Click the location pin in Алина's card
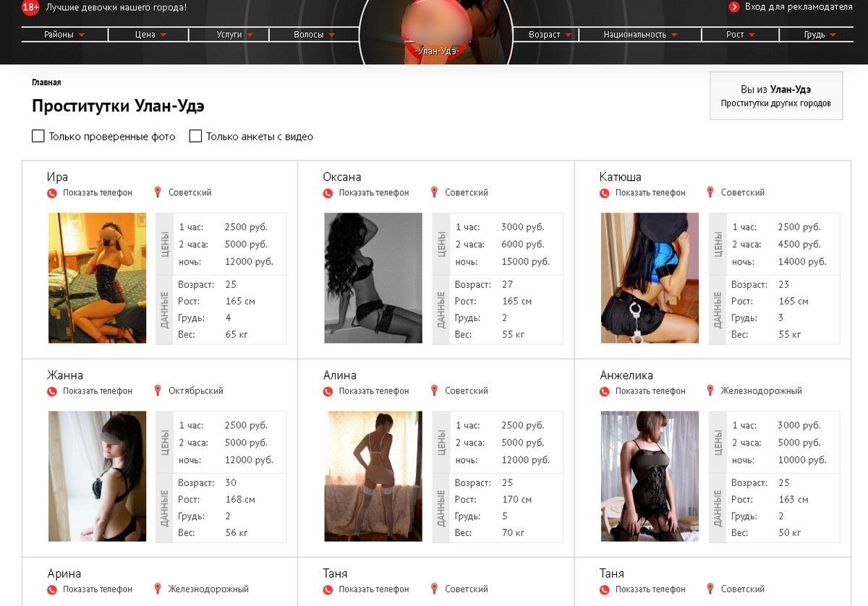 (x=434, y=391)
